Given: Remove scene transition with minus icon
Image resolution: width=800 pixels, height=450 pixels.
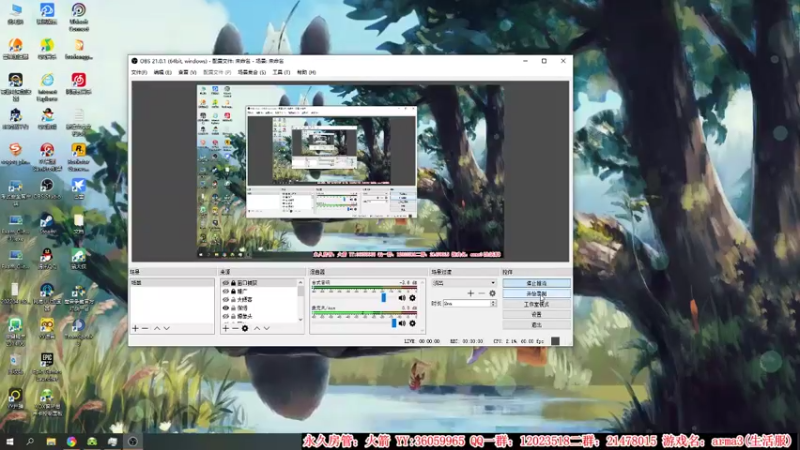Looking at the screenshot, I should coord(481,293).
